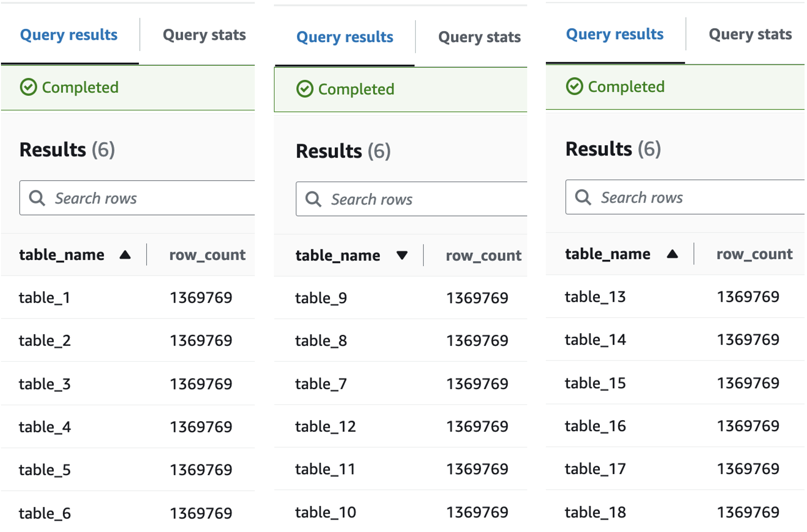Click the ascending sort arrow next to table_name leftmost panel

point(126,255)
